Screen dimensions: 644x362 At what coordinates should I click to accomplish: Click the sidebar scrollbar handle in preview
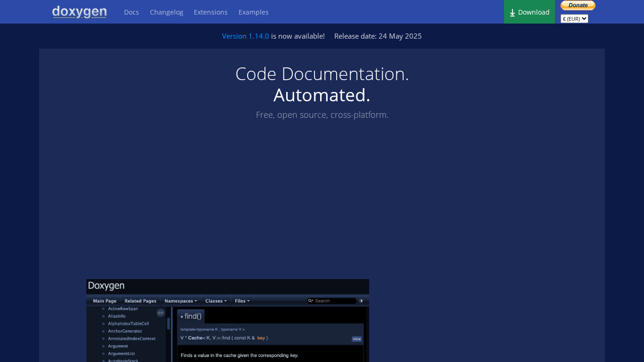168,323
